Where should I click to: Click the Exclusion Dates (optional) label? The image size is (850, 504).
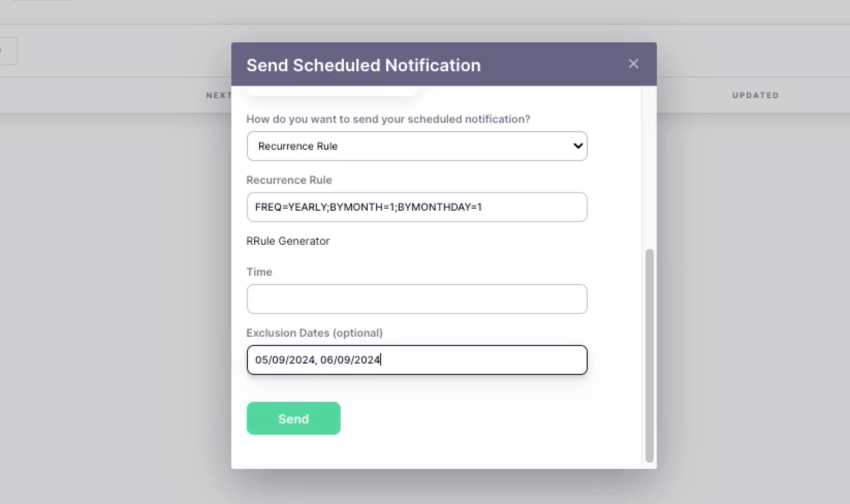(x=314, y=333)
